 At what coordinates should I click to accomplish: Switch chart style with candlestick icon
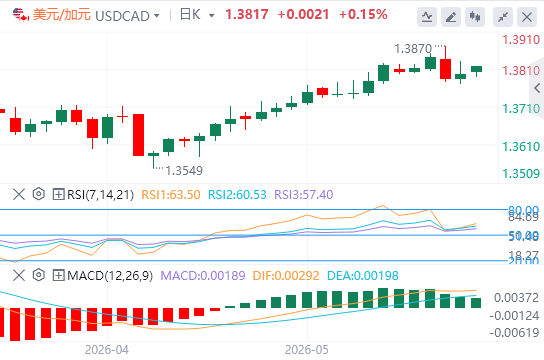pos(475,16)
